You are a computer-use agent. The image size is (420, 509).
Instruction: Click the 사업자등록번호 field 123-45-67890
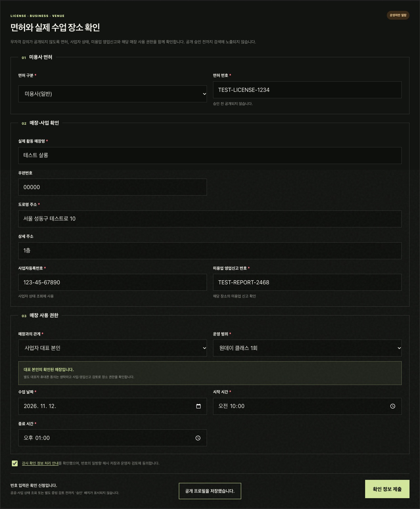pyautogui.click(x=112, y=282)
